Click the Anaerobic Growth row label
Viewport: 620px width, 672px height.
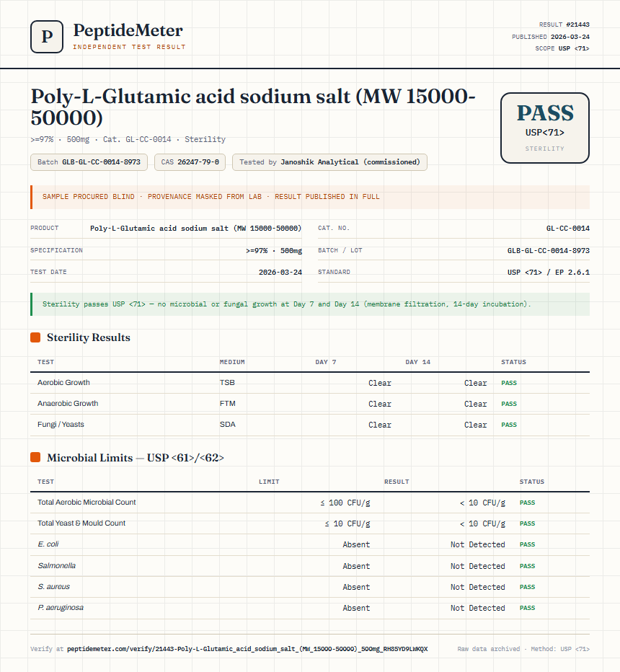[x=68, y=404]
